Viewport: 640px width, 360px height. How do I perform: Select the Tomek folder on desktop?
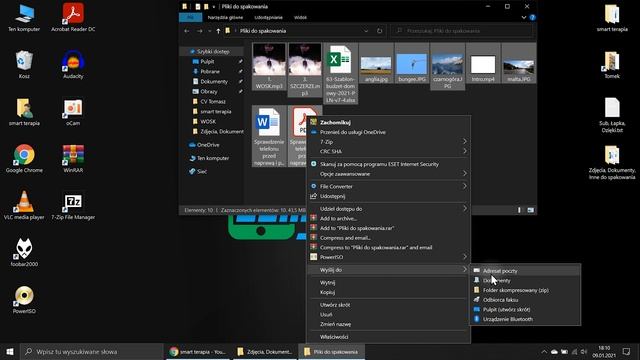click(612, 64)
